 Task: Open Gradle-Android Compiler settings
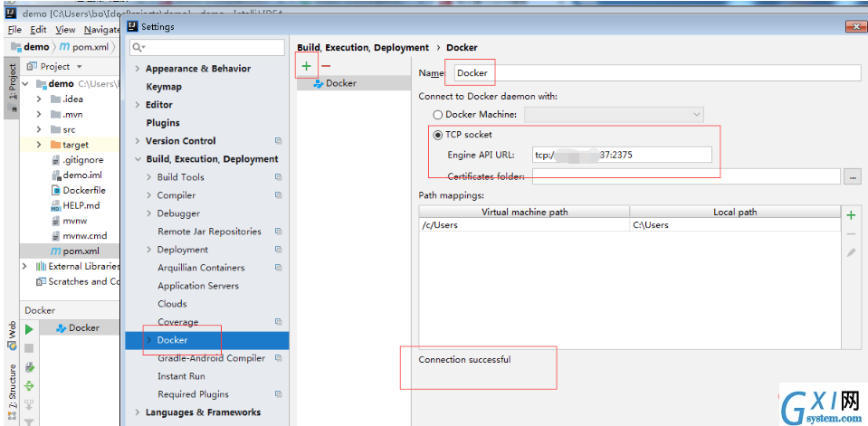tap(211, 358)
